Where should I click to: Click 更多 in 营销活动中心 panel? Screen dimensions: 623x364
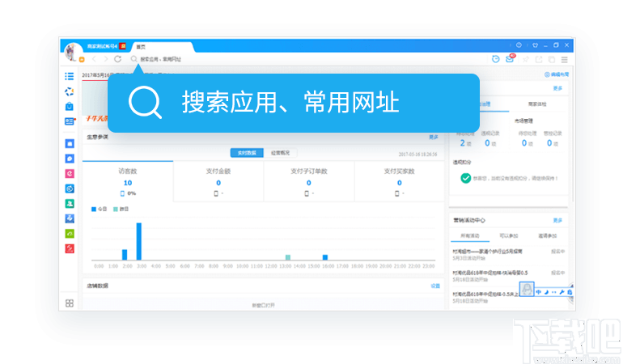coord(557,221)
